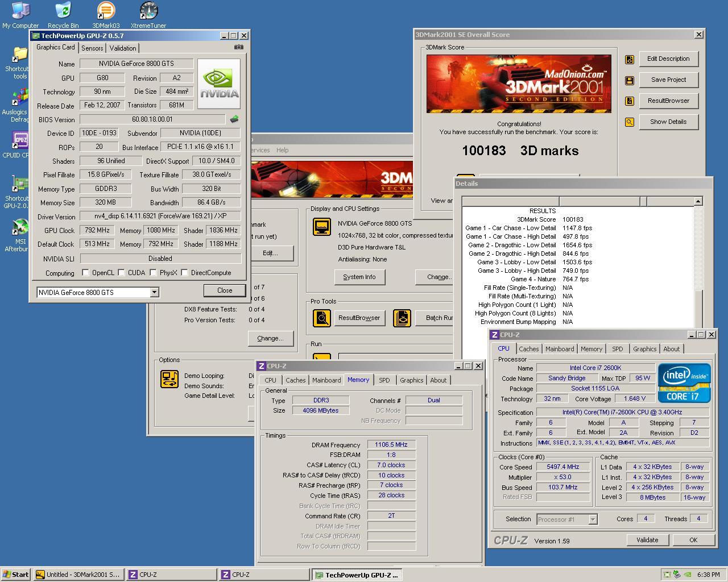The width and height of the screenshot is (728, 582).
Task: Click ResultBrowser button in Pro Tools
Action: pos(359,318)
